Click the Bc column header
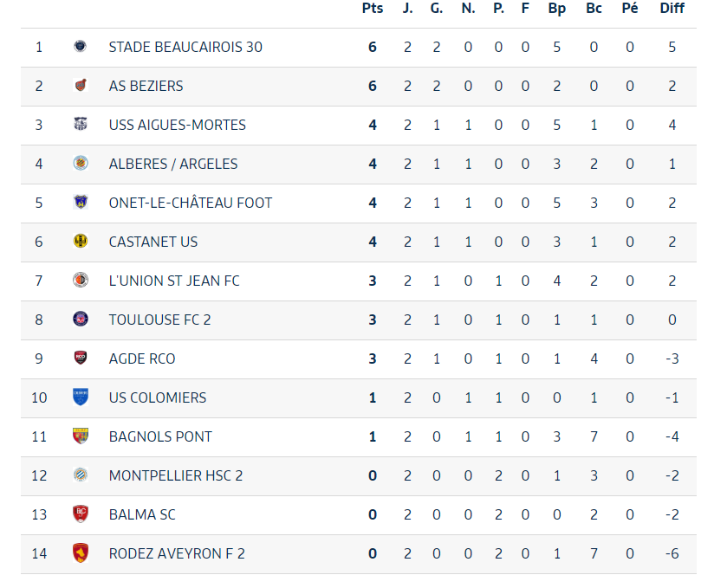This screenshot has height=588, width=714. pos(594,8)
